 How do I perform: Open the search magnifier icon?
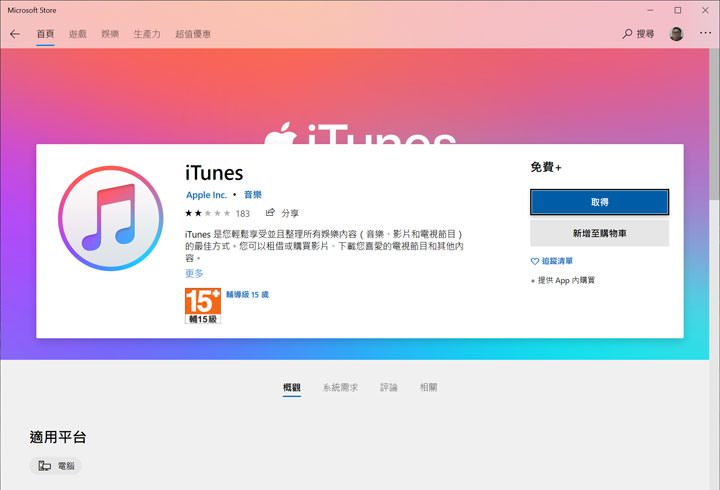coord(627,34)
